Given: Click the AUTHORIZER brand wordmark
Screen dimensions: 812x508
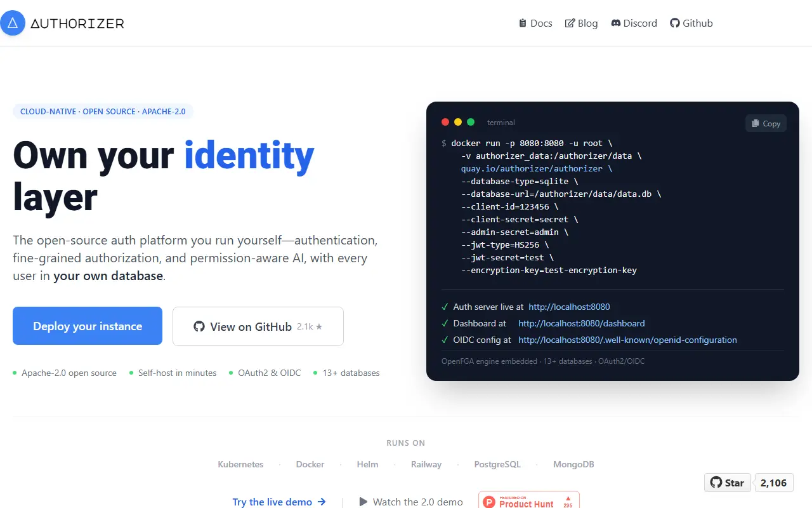Looking at the screenshot, I should 77,23.
